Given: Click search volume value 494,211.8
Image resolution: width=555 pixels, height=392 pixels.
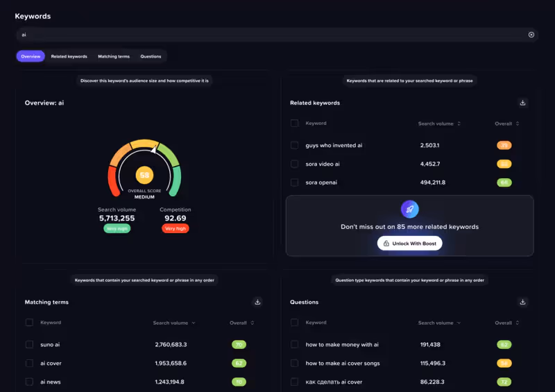Looking at the screenshot, I should [x=432, y=182].
